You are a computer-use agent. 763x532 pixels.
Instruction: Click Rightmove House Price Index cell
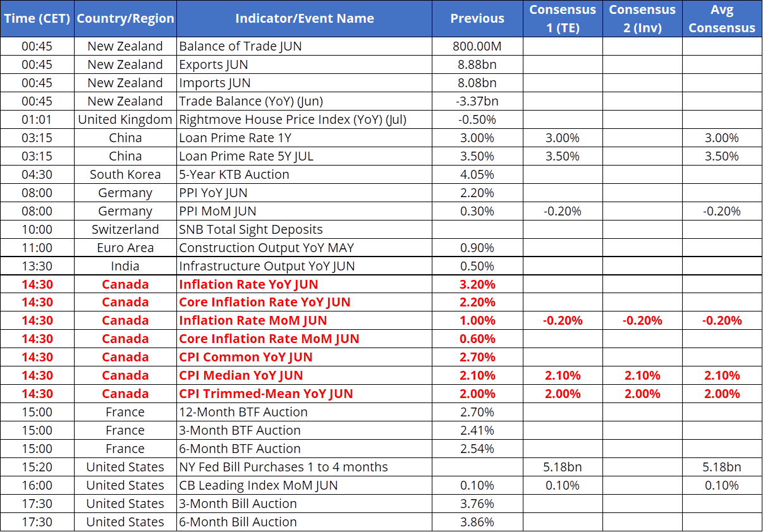pyautogui.click(x=305, y=119)
